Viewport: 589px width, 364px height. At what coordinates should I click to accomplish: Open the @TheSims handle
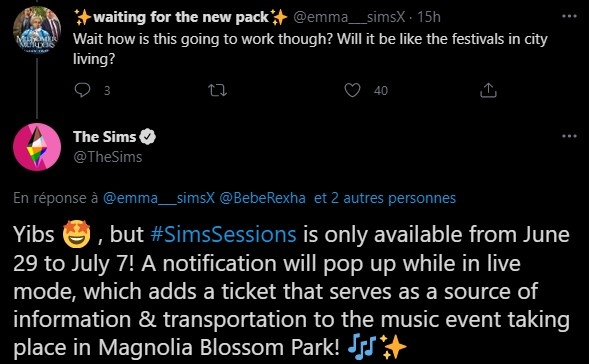(x=108, y=157)
